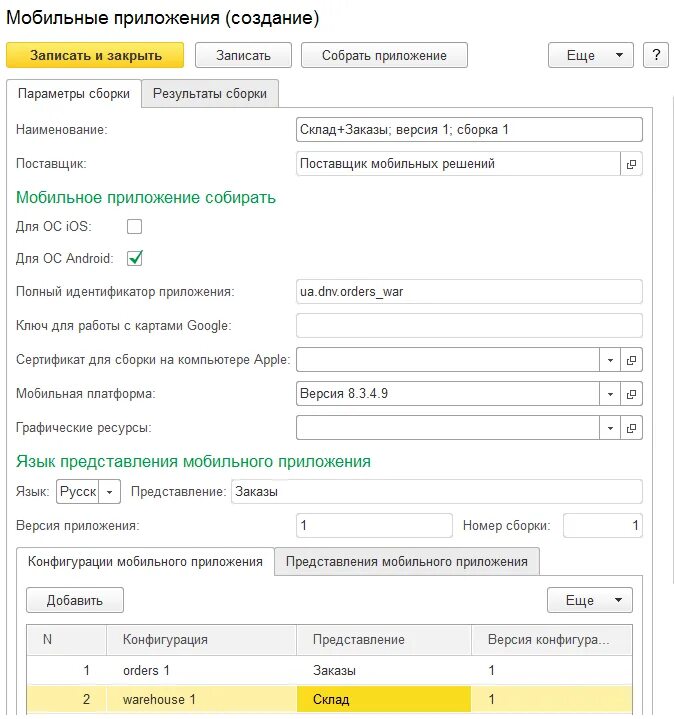Viewport: 674px width, 719px height.
Task: Switch to the Результаты сборки tab
Action: pyautogui.click(x=210, y=94)
